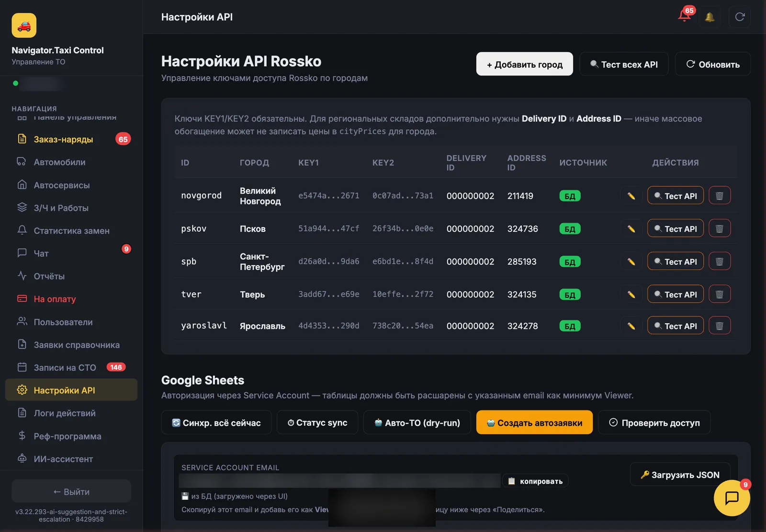This screenshot has height=532, width=766.
Task: Edit the yaroslavl row with pencil icon
Action: click(x=631, y=326)
